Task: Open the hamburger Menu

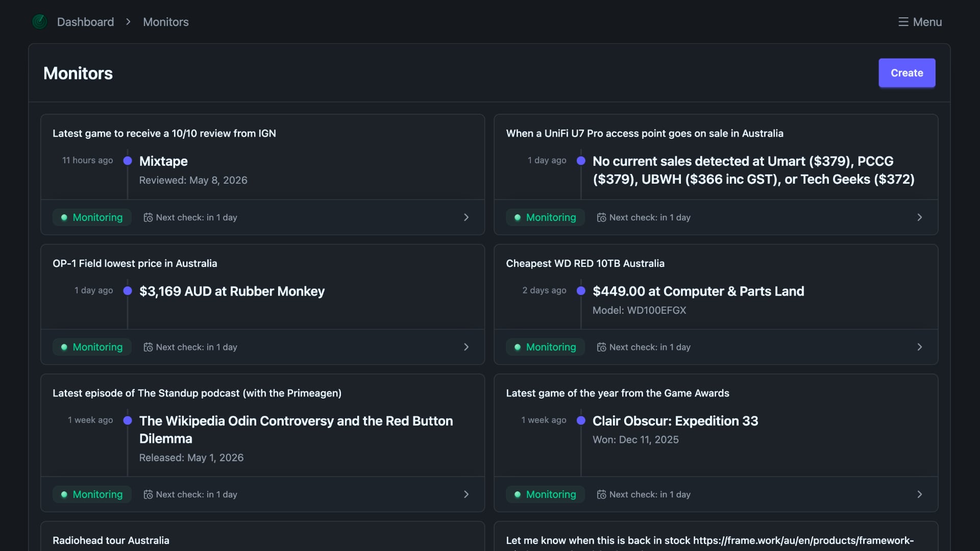Action: 920,22
